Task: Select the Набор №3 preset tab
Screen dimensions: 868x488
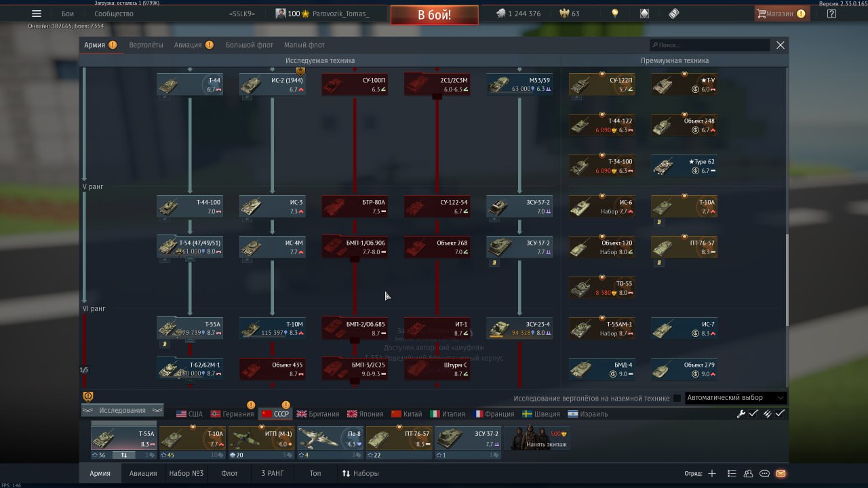Action: click(186, 473)
